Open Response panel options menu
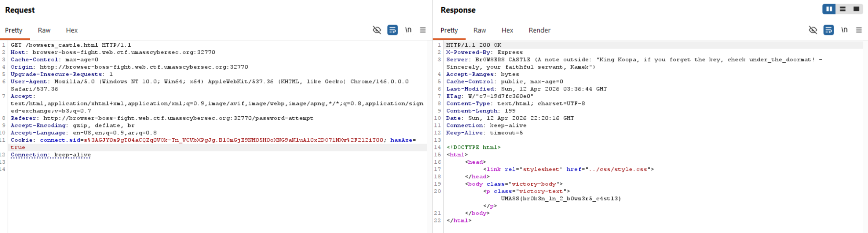The height and width of the screenshot is (233, 868). click(859, 30)
